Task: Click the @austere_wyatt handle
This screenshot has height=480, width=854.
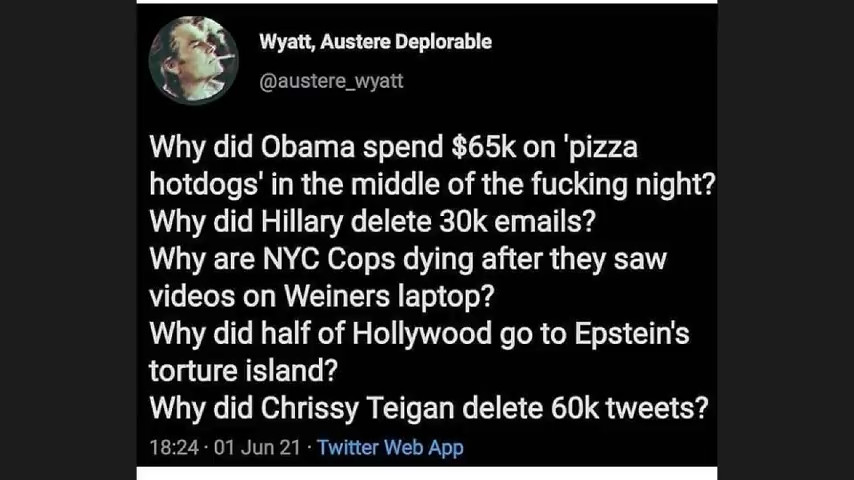Action: tap(331, 81)
